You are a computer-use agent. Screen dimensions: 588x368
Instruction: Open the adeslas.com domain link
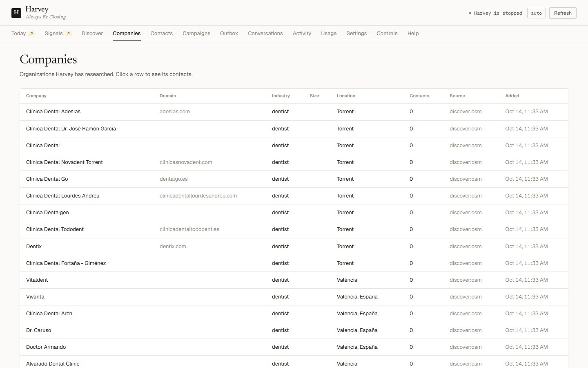tap(175, 112)
